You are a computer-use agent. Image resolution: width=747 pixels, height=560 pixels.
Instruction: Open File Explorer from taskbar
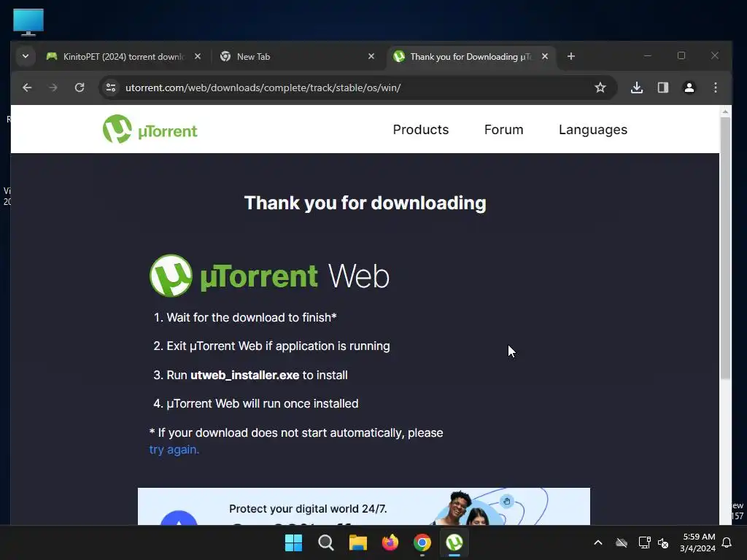(357, 542)
